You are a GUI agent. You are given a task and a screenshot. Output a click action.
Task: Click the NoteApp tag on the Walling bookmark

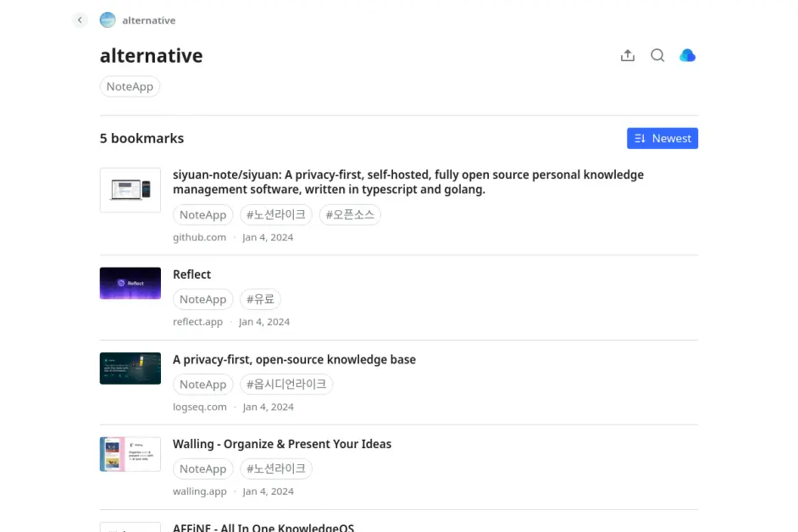tap(203, 468)
